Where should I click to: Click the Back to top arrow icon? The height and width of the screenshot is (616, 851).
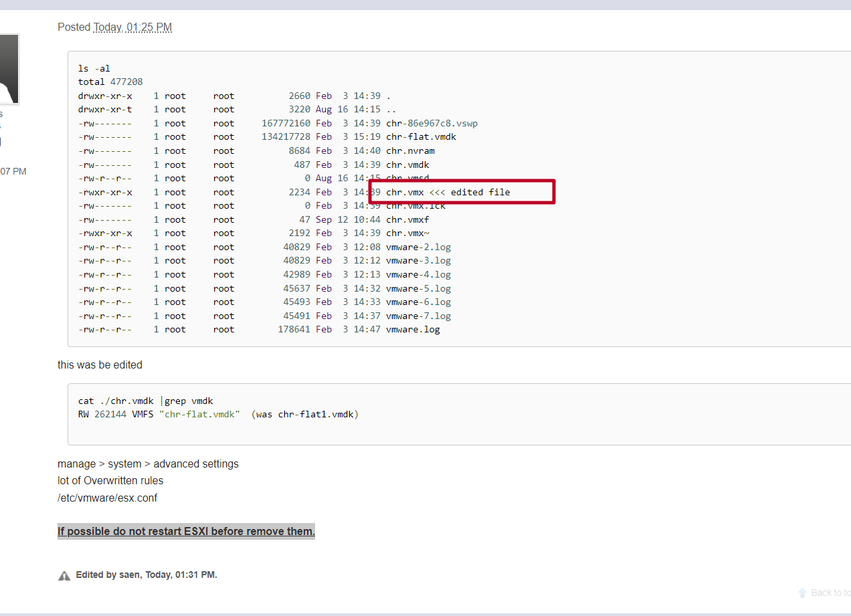point(802,593)
